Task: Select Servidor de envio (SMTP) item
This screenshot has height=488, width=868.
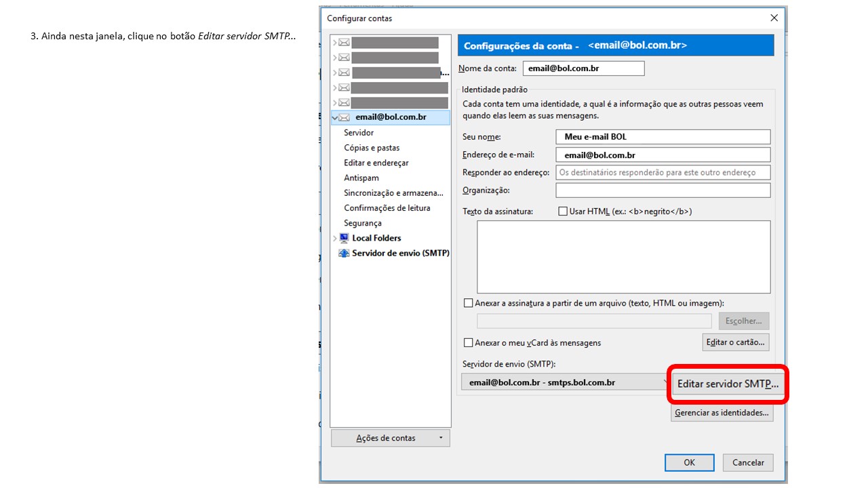Action: [400, 253]
